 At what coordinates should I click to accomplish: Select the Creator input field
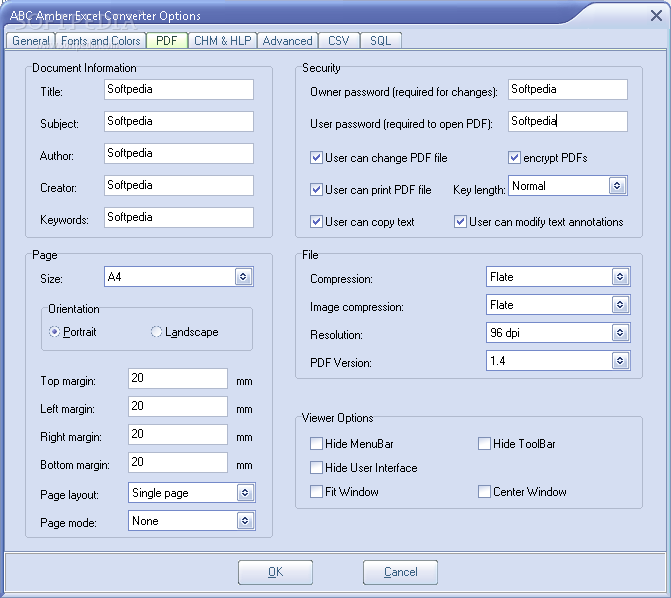click(x=179, y=186)
